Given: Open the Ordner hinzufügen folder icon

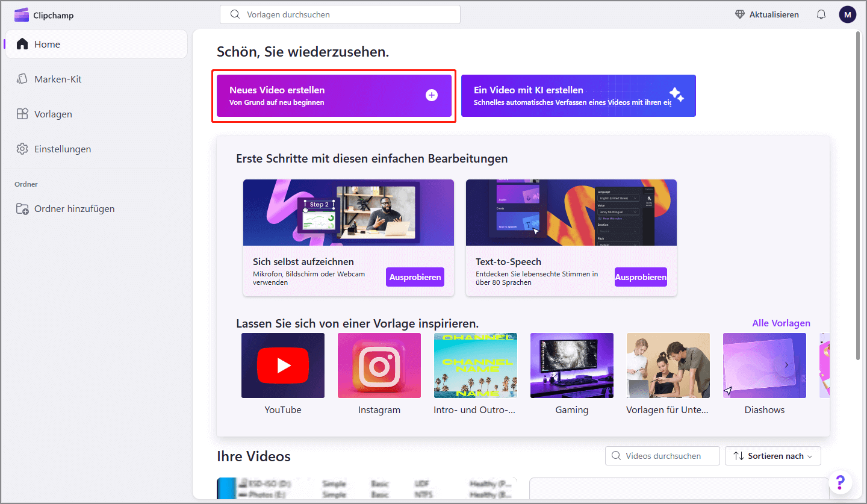Looking at the screenshot, I should pyautogui.click(x=22, y=208).
